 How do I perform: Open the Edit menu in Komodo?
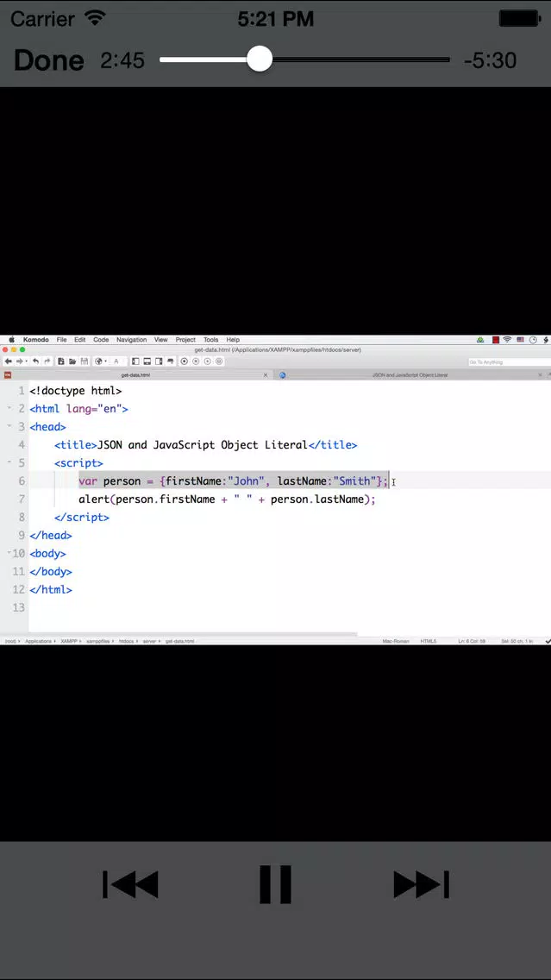[80, 340]
